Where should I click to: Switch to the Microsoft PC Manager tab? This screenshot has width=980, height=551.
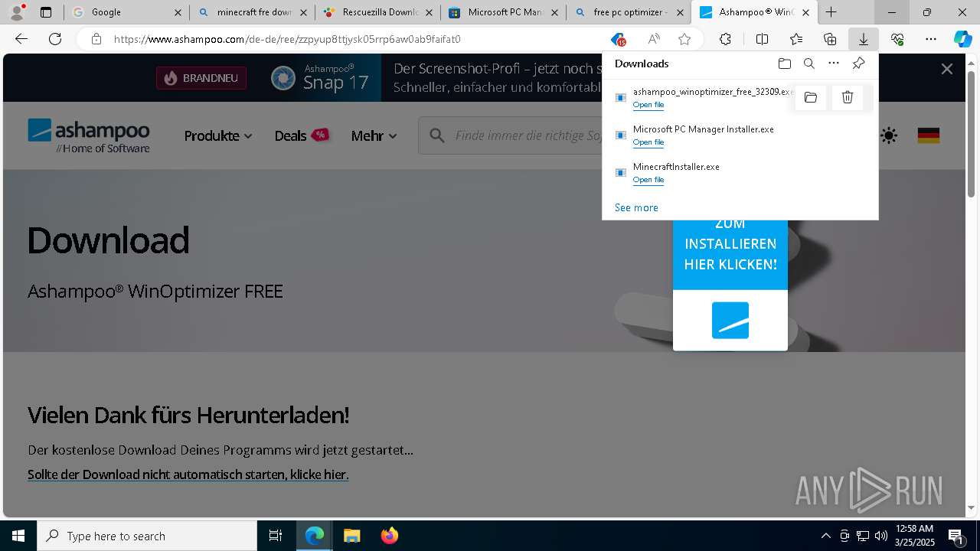point(504,12)
